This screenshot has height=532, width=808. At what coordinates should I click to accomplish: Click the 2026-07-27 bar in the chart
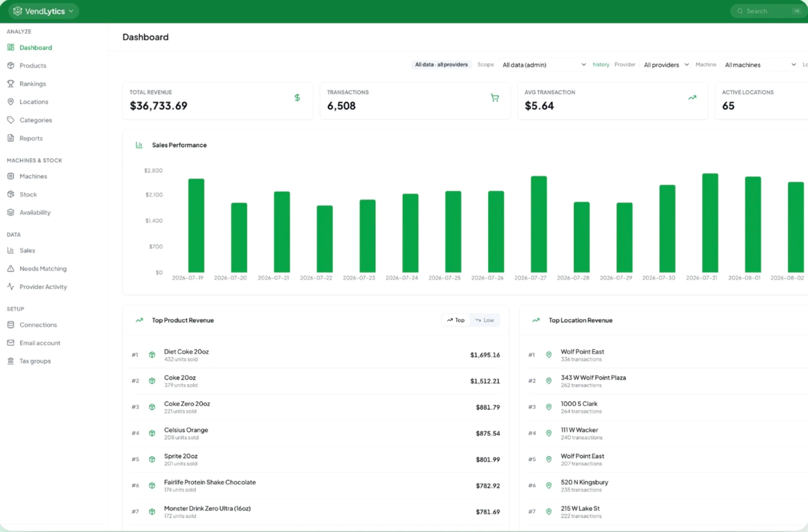(539, 224)
